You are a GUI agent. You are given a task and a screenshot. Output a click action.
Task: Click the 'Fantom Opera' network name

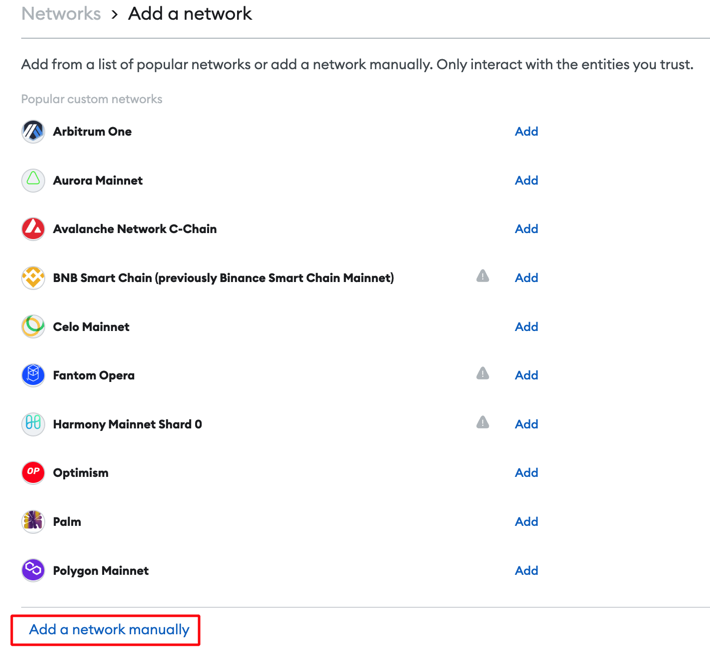click(x=94, y=375)
